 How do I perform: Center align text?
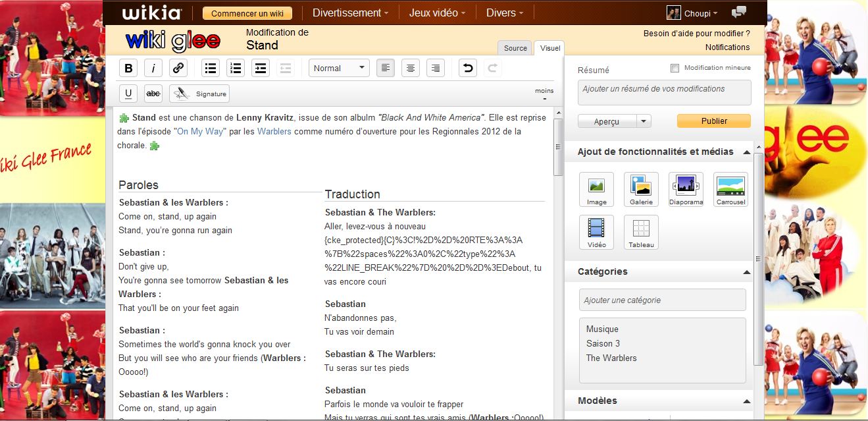pos(411,68)
